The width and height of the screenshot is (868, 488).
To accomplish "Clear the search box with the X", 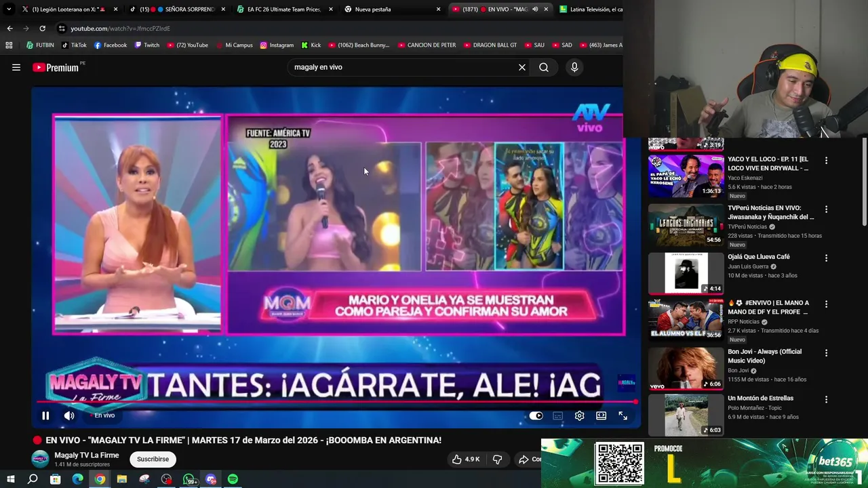I will pos(522,67).
